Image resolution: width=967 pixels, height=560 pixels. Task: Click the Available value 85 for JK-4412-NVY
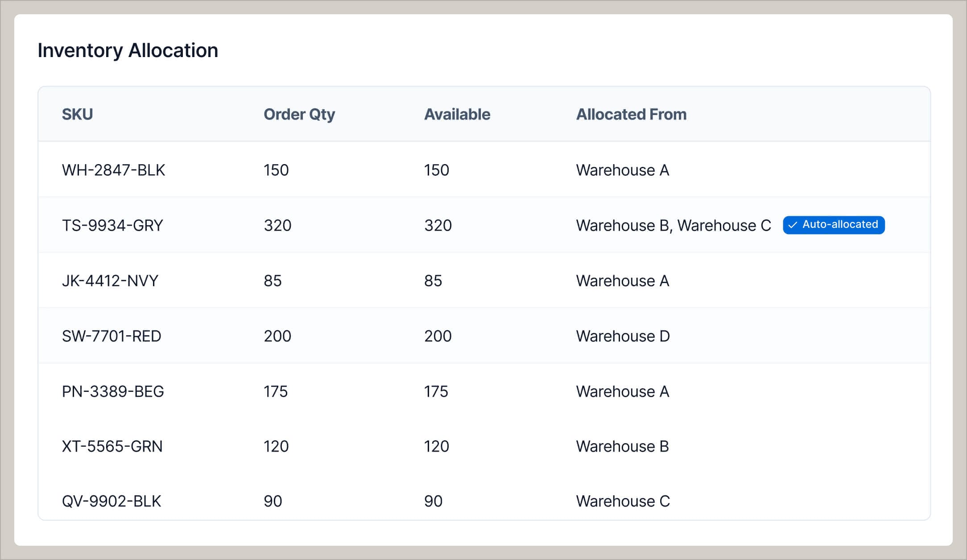432,280
